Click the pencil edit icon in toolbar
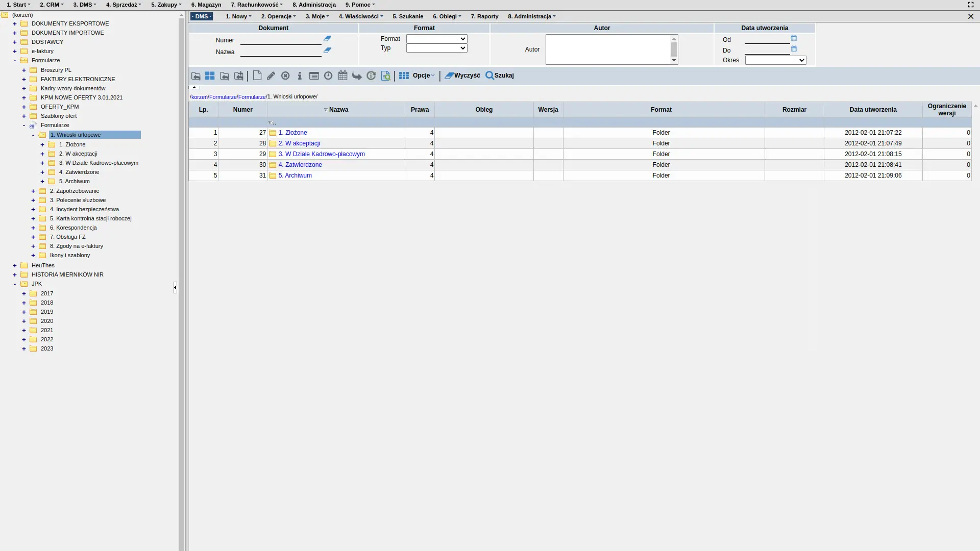Image resolution: width=980 pixels, height=551 pixels. click(x=271, y=76)
